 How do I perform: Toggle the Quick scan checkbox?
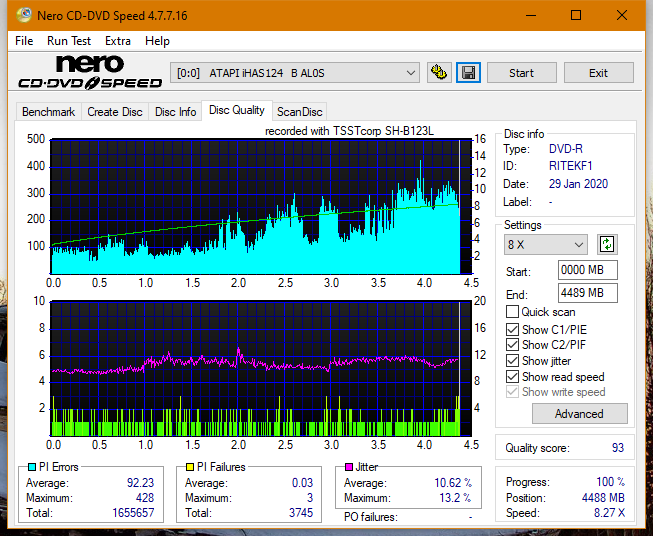click(x=512, y=312)
